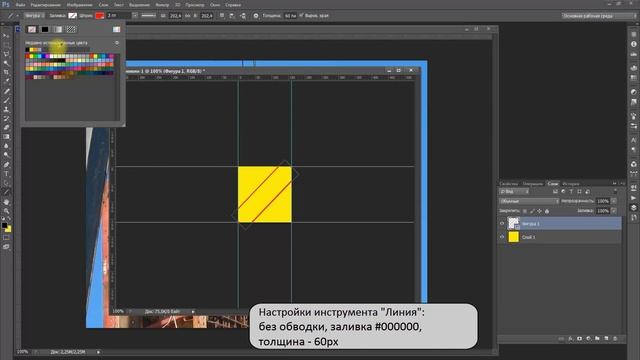Open the layer fill slider arrow
This screenshot has width=640, height=360.
[614, 211]
